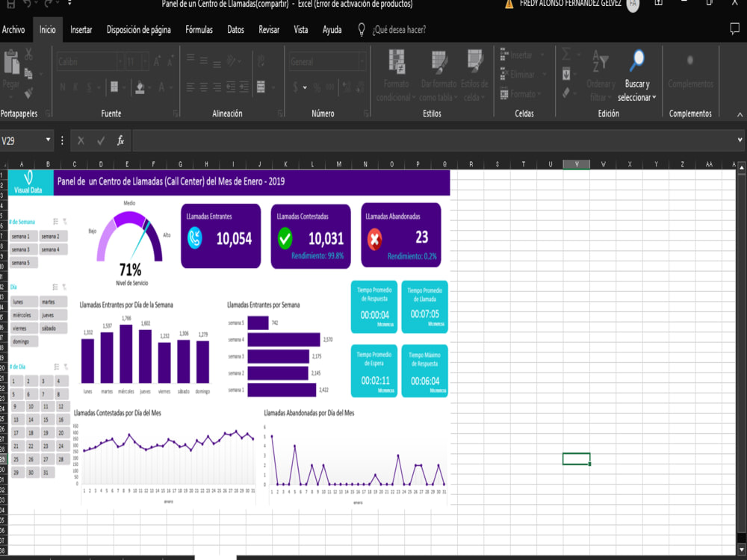
Task: Click the insert function fx icon
Action: [x=120, y=140]
